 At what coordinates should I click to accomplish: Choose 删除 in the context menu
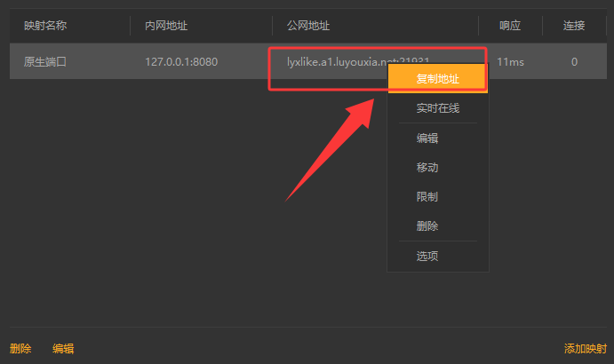tap(438, 226)
